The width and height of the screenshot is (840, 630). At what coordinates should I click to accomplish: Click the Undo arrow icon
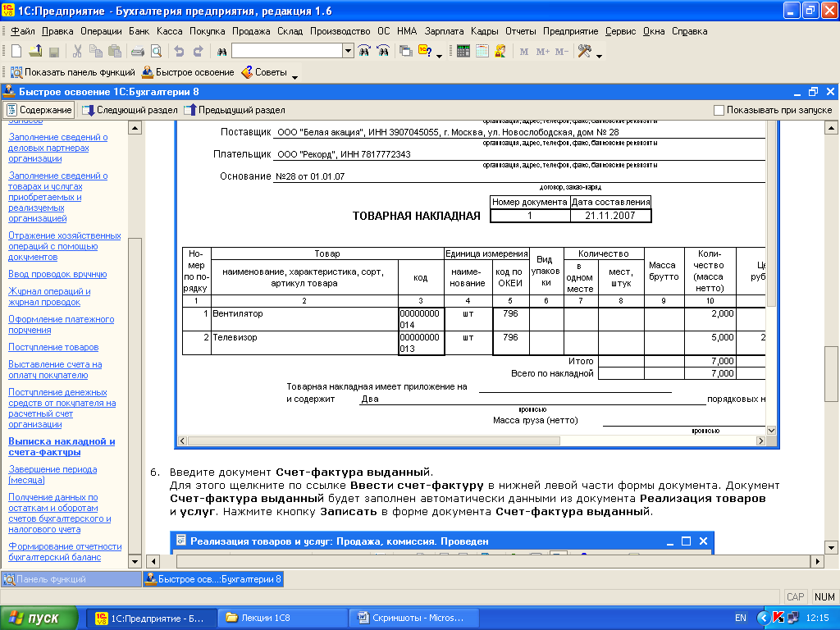coord(179,52)
